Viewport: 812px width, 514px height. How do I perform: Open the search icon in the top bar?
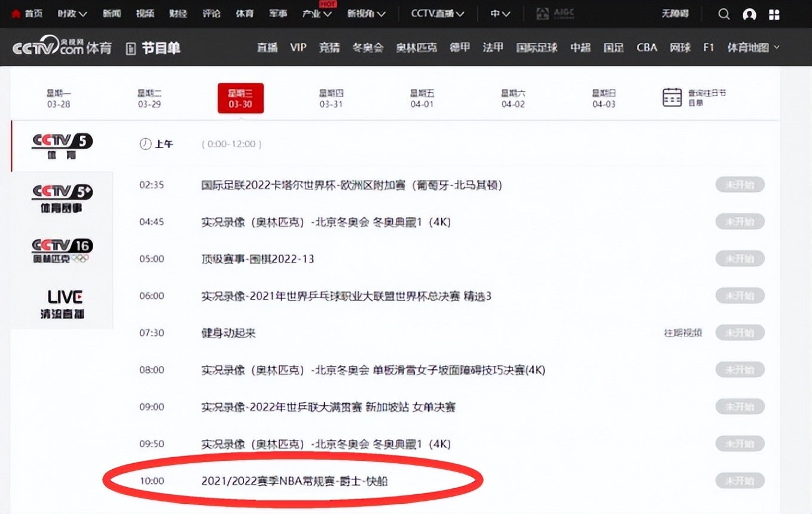pos(724,13)
